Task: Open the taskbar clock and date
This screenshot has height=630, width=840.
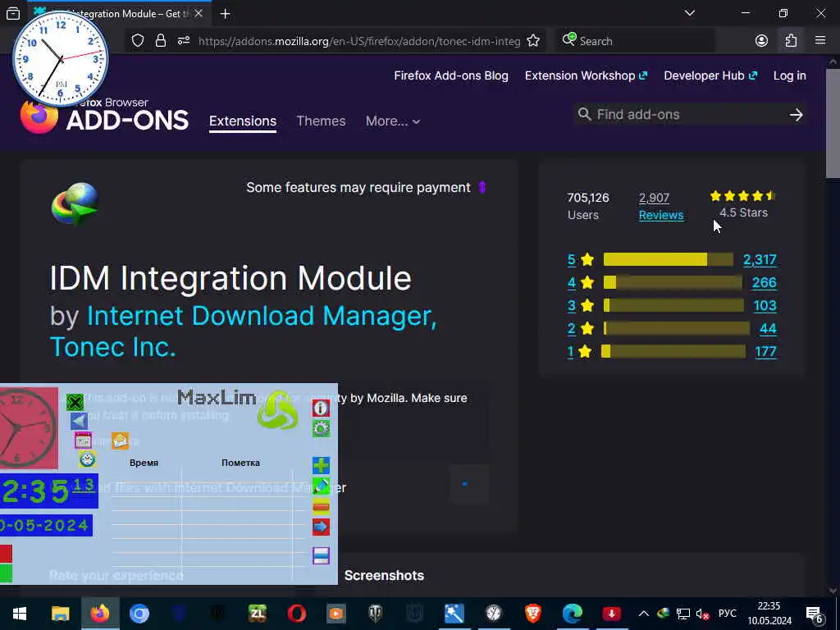Action: pos(769,614)
